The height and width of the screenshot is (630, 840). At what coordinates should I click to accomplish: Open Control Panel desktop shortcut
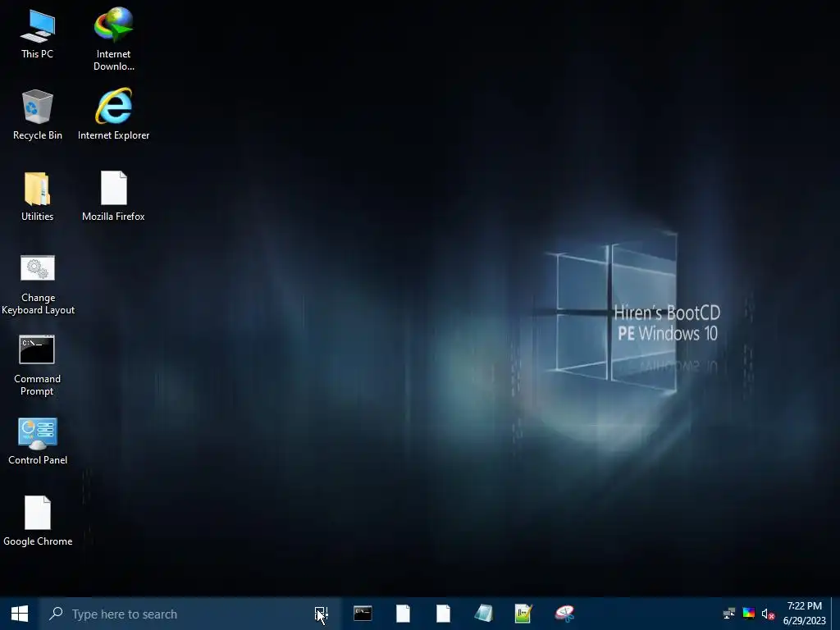[38, 441]
